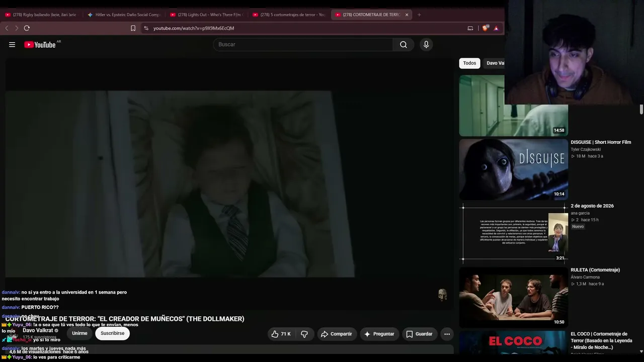
Task: Close the CORTOMETRAJE DE TERROR tab
Action: coord(407,15)
